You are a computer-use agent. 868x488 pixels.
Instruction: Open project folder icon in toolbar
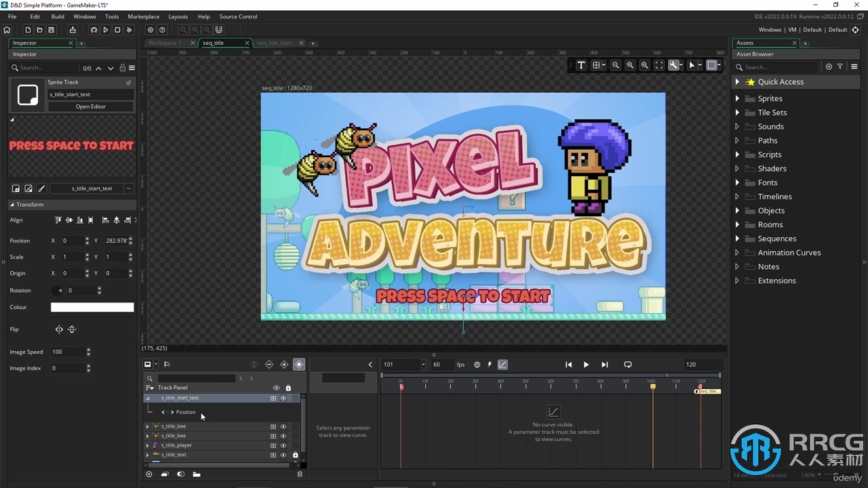coord(39,30)
